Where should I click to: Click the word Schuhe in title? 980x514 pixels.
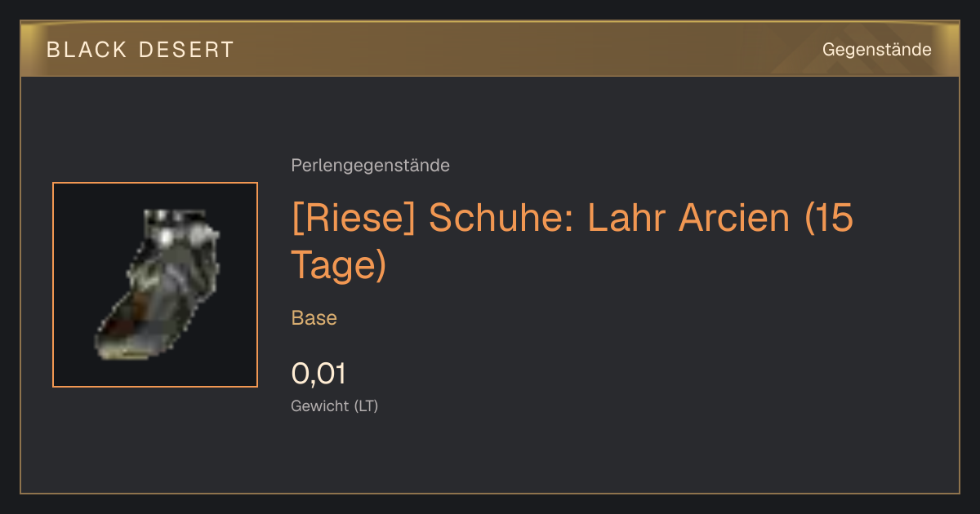[x=501, y=219]
